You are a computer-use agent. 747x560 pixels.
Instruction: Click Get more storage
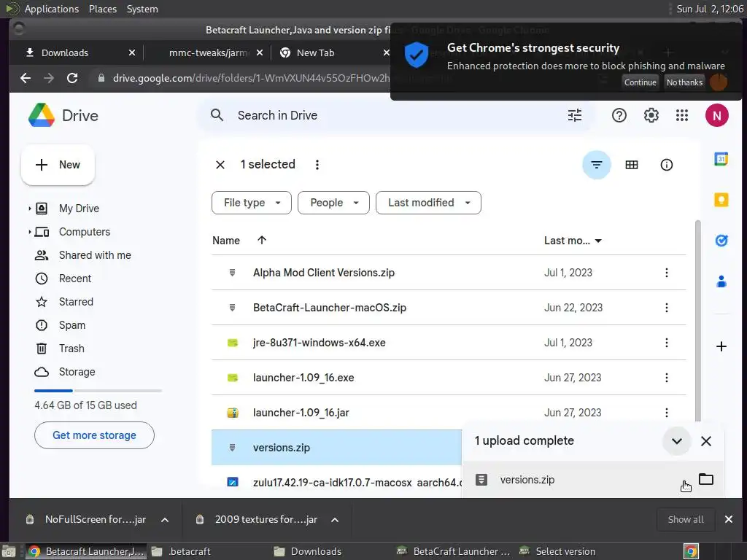pos(94,435)
